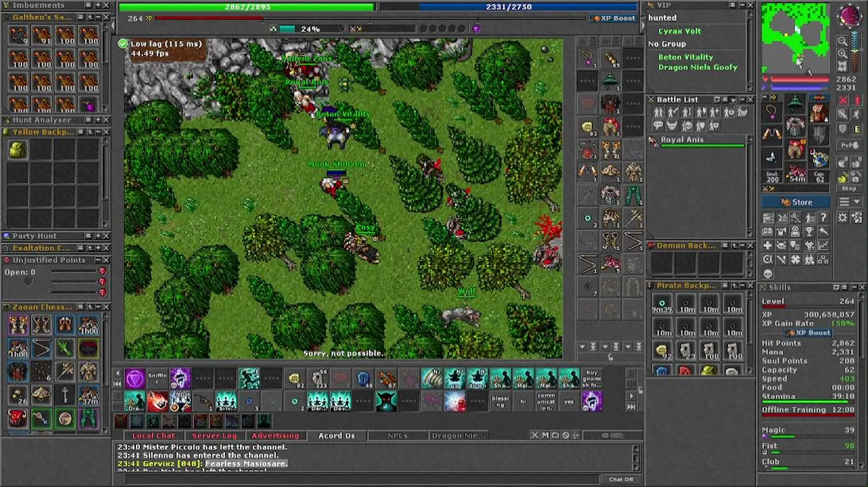Viewport: 868px width, 487px height.
Task: Show server messages M icon
Action: 546,436
